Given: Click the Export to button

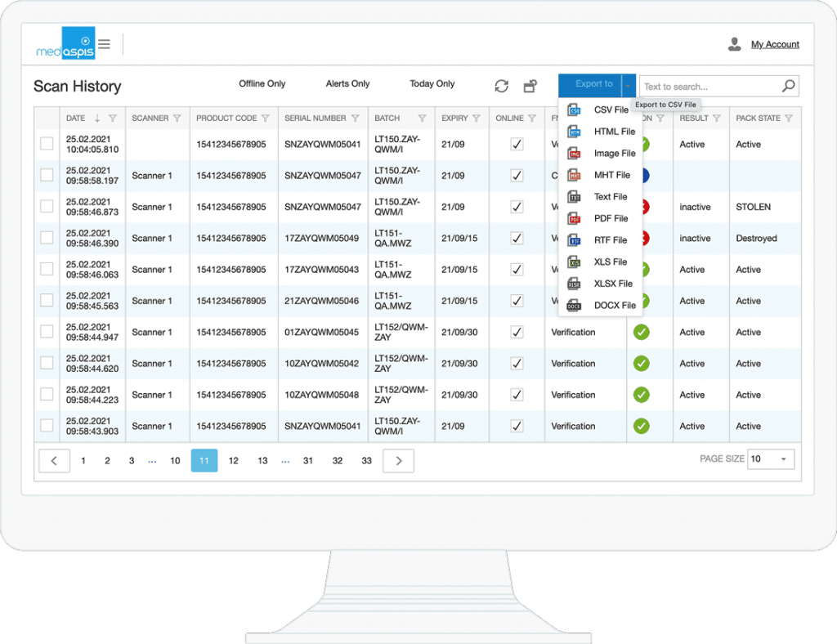Looking at the screenshot, I should pos(596,85).
